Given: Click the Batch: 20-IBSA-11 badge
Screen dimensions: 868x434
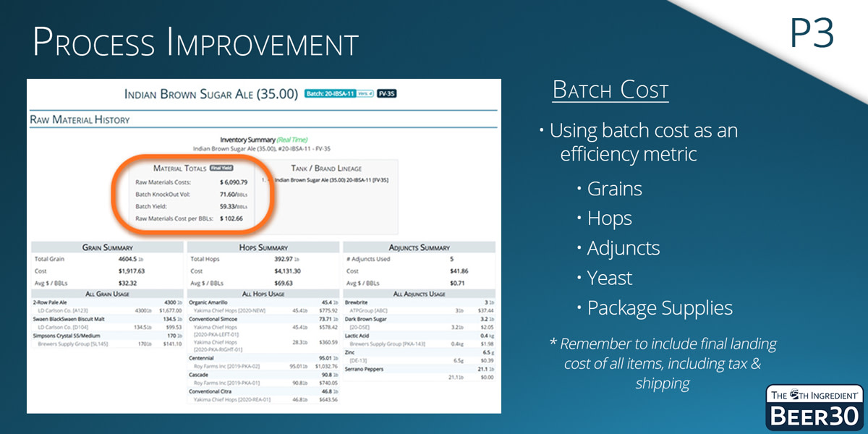Looking at the screenshot, I should coord(331,93).
